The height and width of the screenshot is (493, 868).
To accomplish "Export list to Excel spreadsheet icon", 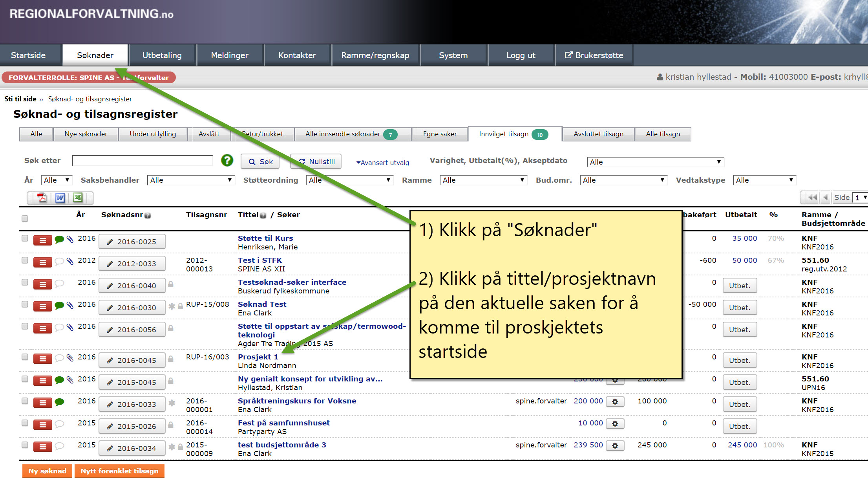I will click(x=78, y=198).
